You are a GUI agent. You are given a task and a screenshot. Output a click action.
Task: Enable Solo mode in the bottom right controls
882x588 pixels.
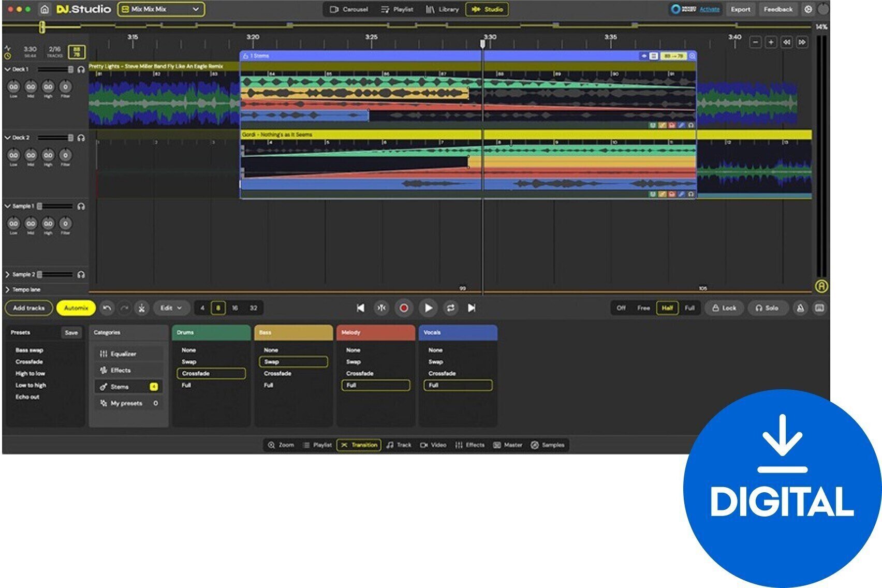point(768,307)
